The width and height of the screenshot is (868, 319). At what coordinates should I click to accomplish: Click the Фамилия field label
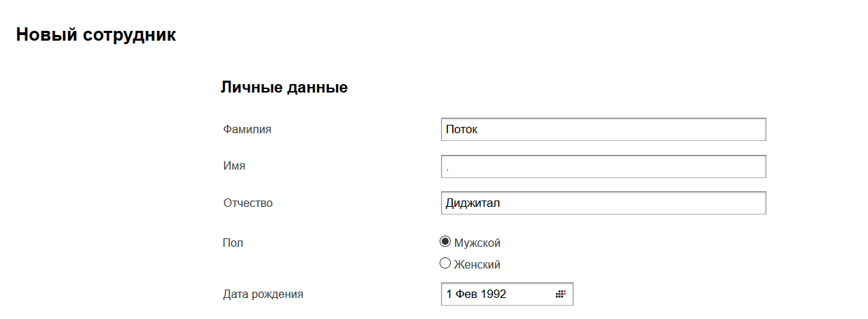click(x=247, y=129)
